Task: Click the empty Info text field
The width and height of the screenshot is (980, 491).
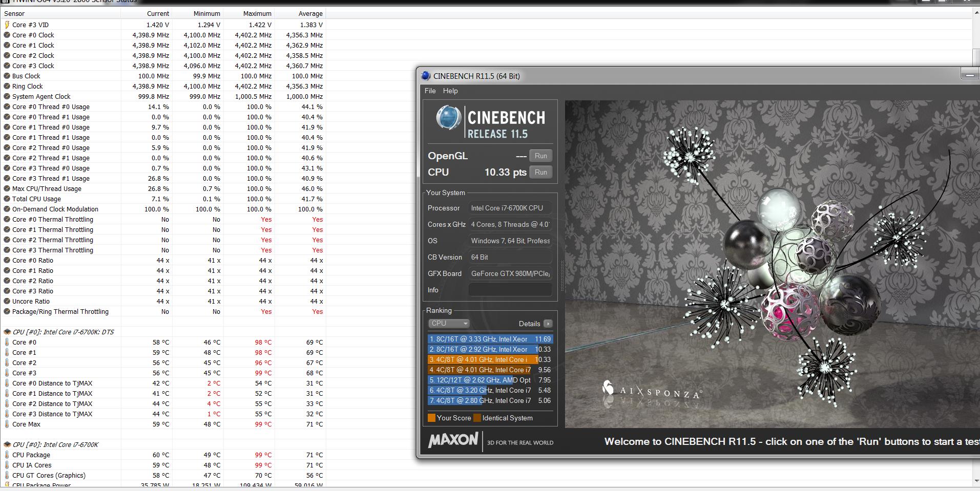Action: (x=510, y=290)
